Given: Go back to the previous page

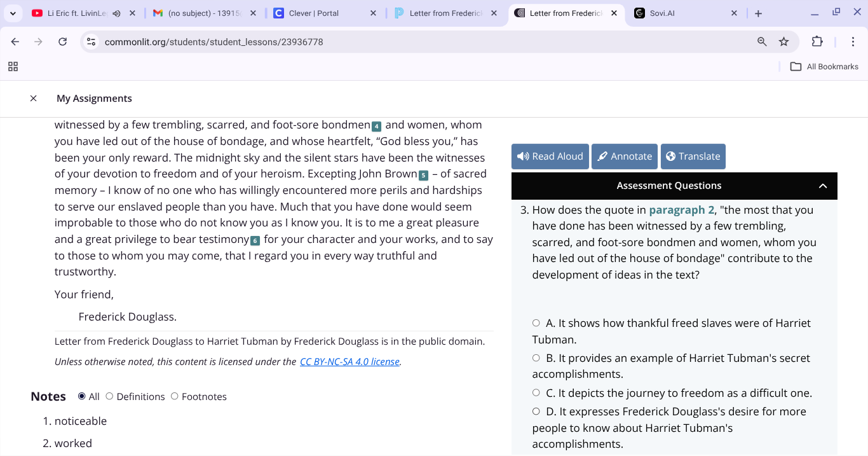Looking at the screenshot, I should [x=15, y=41].
